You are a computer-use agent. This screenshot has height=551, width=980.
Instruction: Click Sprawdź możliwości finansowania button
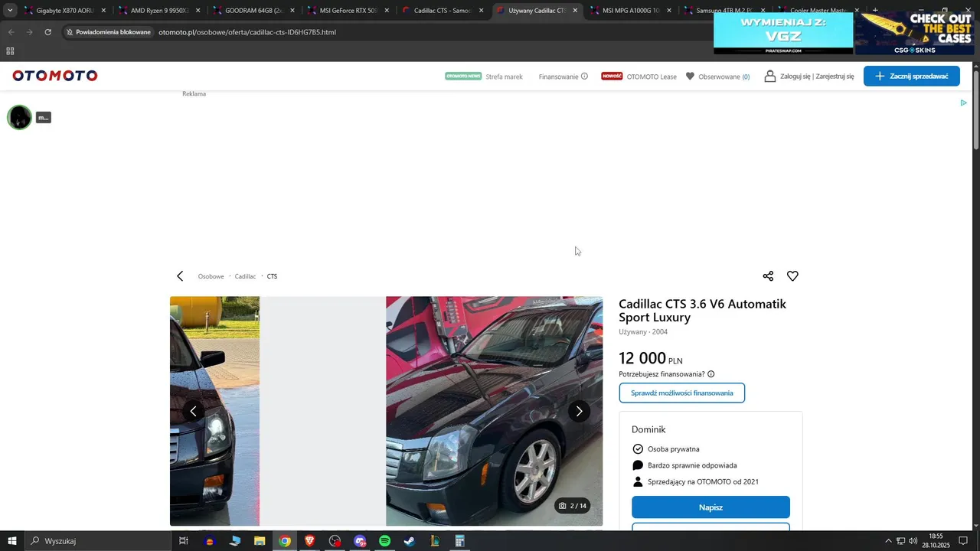[x=681, y=393]
